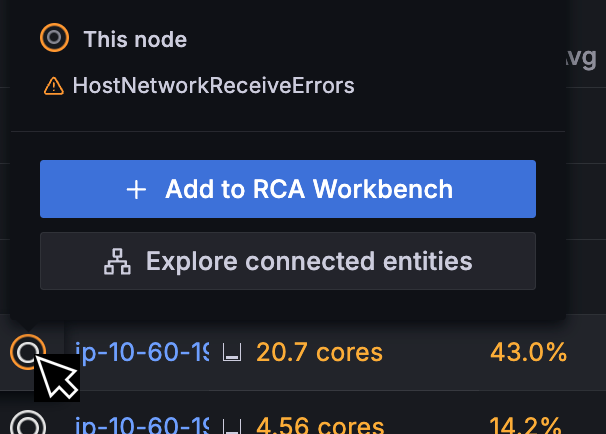
Task: Open the ip-10-60-19 node link at 14.2%
Action: tap(142, 424)
